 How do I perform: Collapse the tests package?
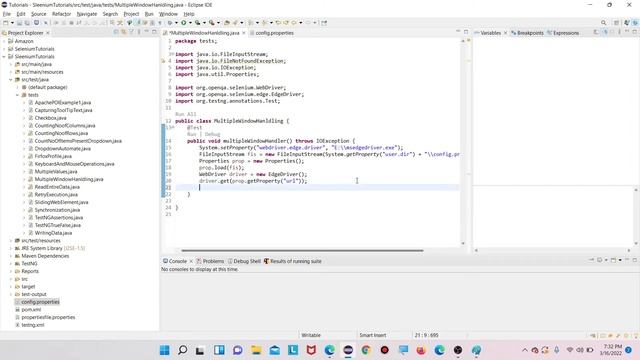[x=18, y=95]
